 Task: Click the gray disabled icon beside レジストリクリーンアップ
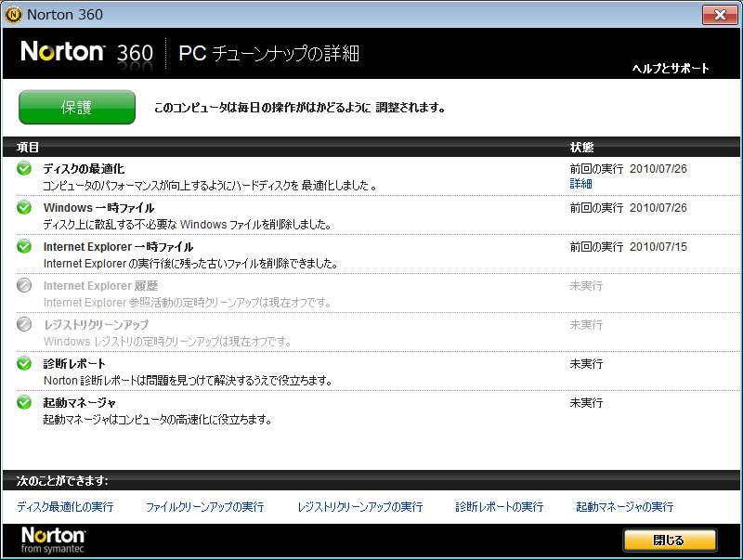pos(24,324)
